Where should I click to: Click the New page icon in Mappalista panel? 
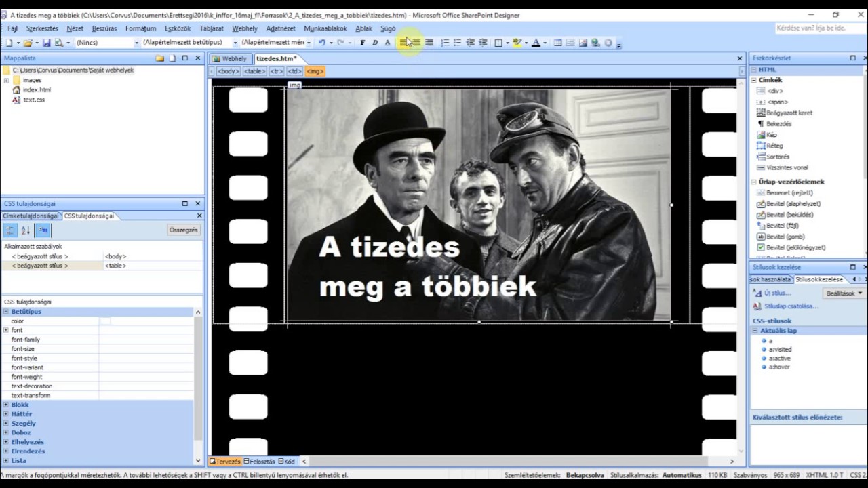coord(172,58)
